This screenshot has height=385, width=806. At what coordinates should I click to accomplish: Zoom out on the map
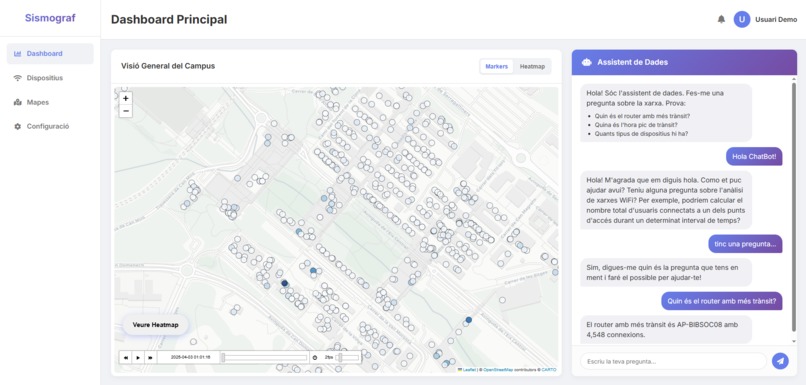126,111
